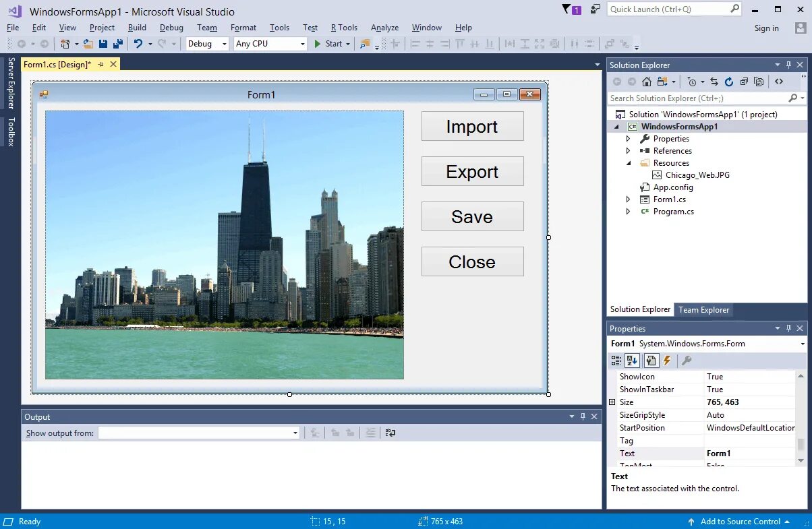812x529 pixels.
Task: Click Sync with Active Document icon
Action: (x=714, y=82)
